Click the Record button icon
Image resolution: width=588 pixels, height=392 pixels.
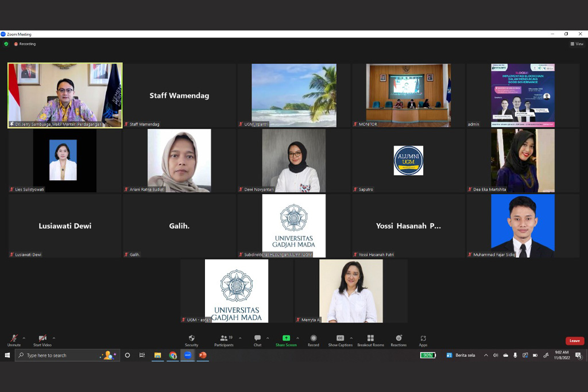(314, 338)
